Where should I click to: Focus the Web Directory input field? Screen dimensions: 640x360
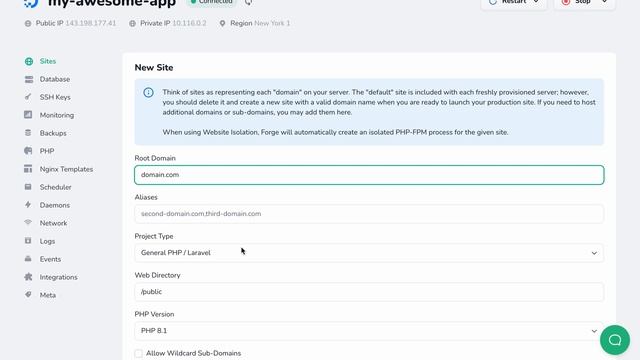click(369, 291)
